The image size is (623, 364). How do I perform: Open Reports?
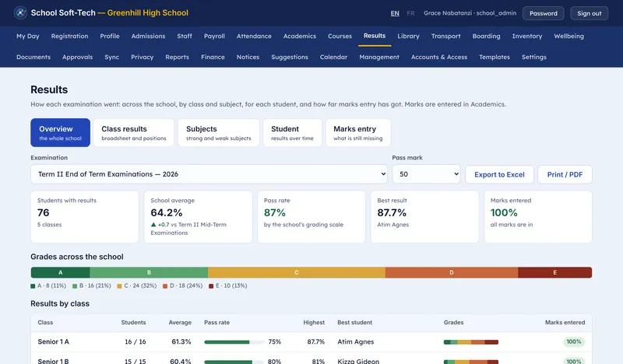pyautogui.click(x=178, y=57)
